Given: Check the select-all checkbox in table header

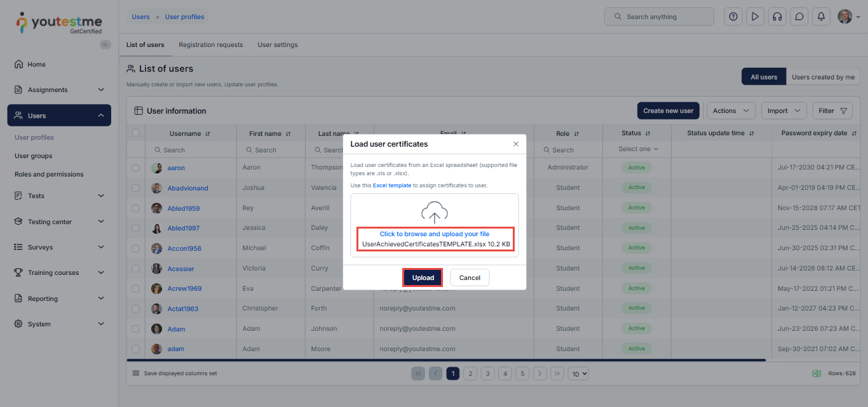Looking at the screenshot, I should [x=135, y=133].
